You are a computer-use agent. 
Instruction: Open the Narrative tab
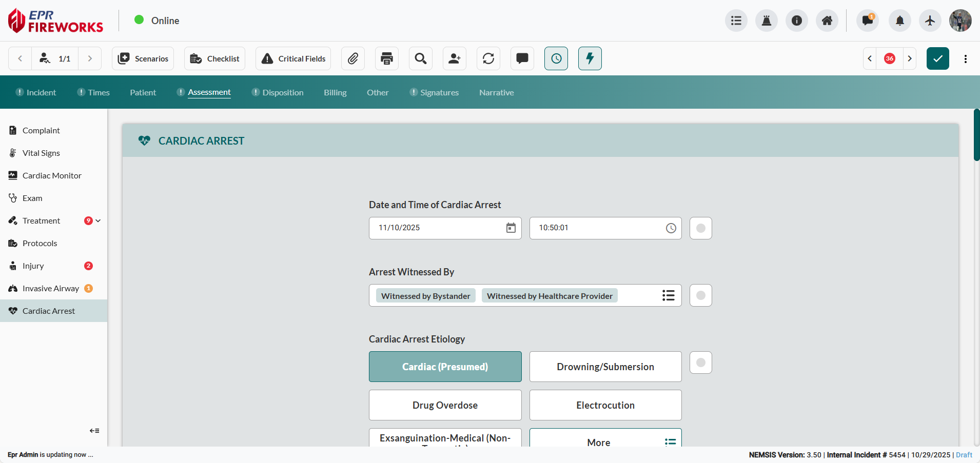tap(496, 92)
